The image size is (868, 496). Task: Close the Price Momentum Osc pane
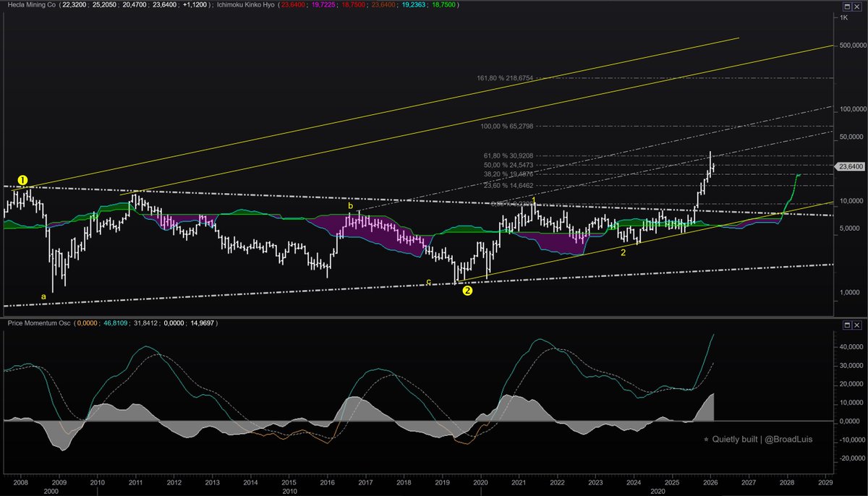point(856,326)
